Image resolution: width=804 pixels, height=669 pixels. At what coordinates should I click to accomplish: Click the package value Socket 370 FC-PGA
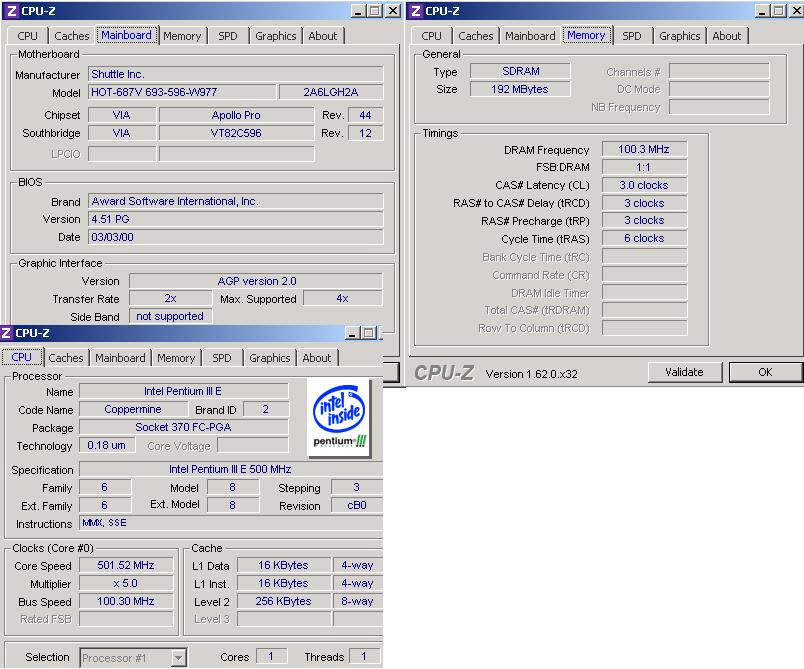(184, 428)
